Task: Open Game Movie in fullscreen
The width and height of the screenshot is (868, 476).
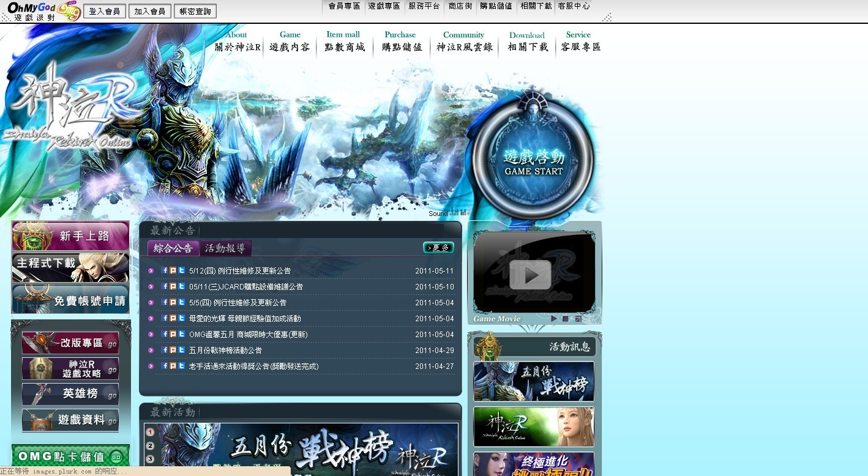Action: pos(578,319)
